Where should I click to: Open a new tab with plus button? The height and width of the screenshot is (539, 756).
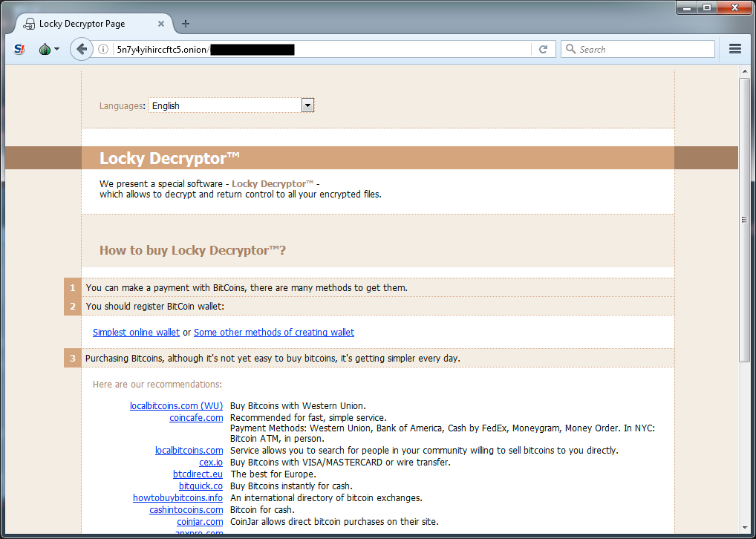(186, 24)
